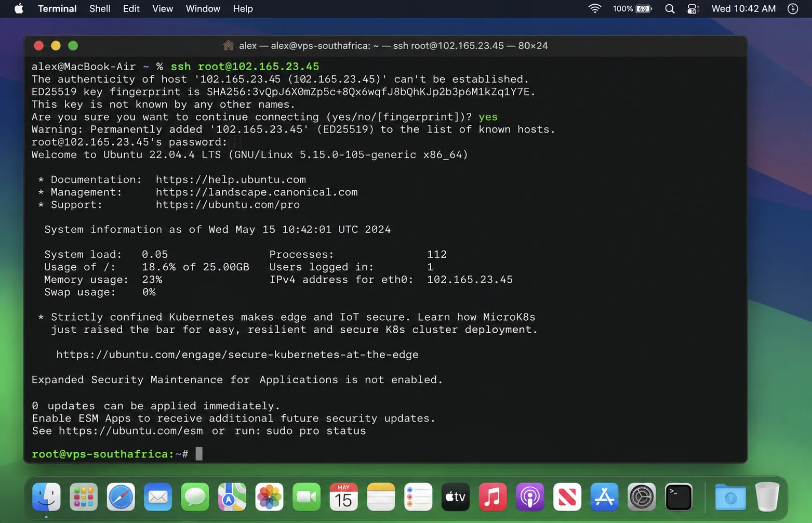Click the home folder icon in Terminal title bar
Image resolution: width=812 pixels, height=523 pixels.
228,45
